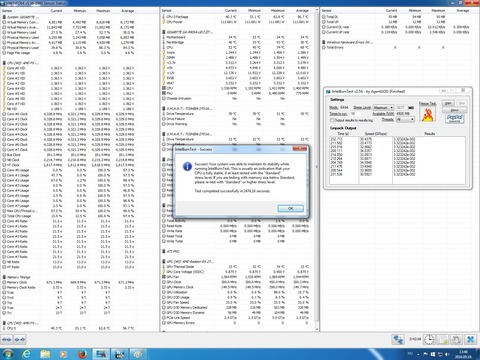Select the Core #0 Usage row

tap(68, 170)
